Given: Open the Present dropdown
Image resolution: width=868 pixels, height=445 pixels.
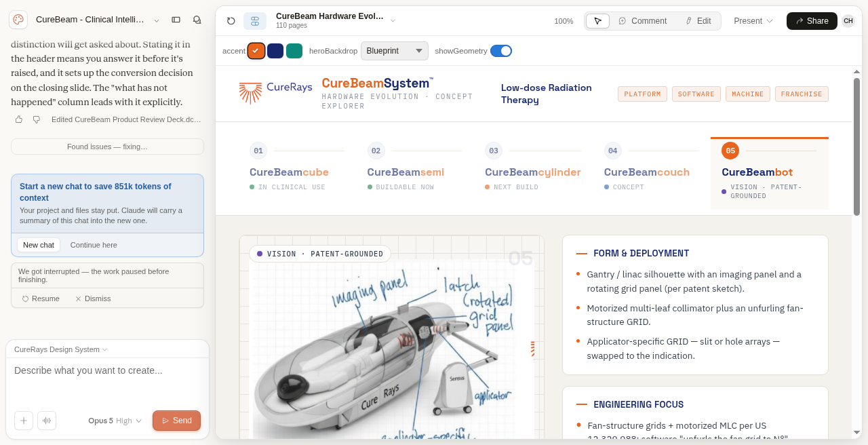Looking at the screenshot, I should coord(753,21).
